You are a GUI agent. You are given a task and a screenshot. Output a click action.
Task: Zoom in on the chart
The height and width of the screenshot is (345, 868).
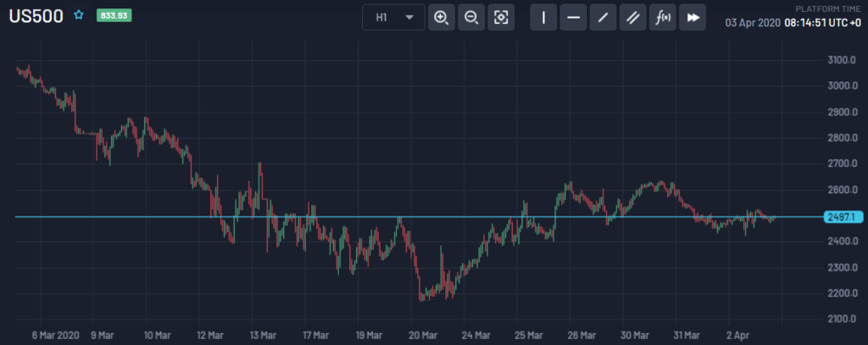(441, 17)
